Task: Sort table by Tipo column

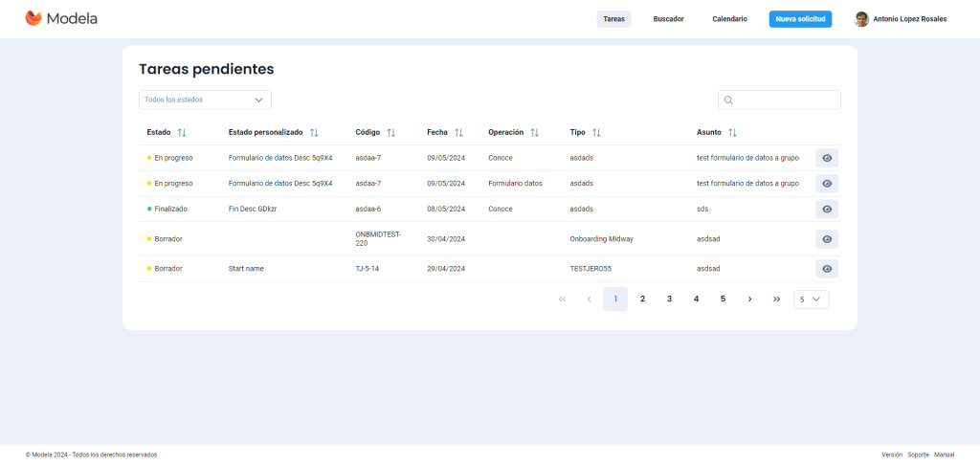Action: [596, 132]
